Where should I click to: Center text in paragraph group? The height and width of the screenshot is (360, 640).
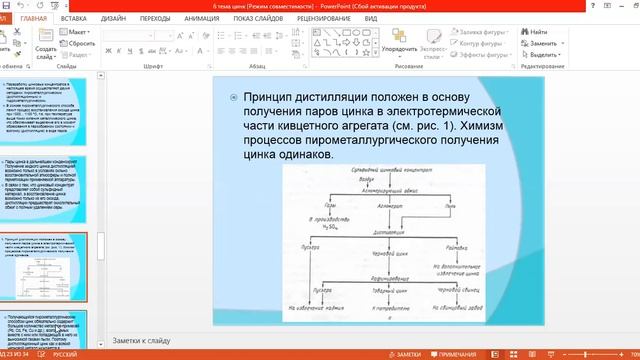pyautogui.click(x=232, y=51)
